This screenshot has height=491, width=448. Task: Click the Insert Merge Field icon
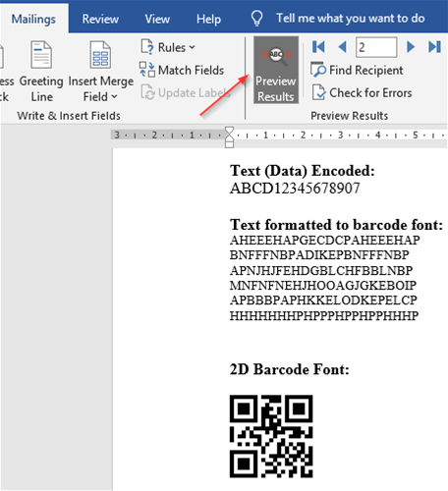click(x=100, y=54)
